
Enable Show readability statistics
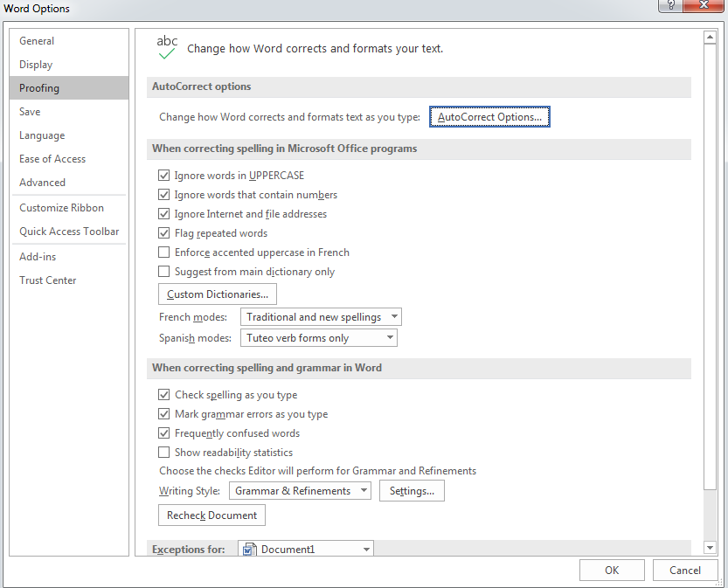point(163,452)
